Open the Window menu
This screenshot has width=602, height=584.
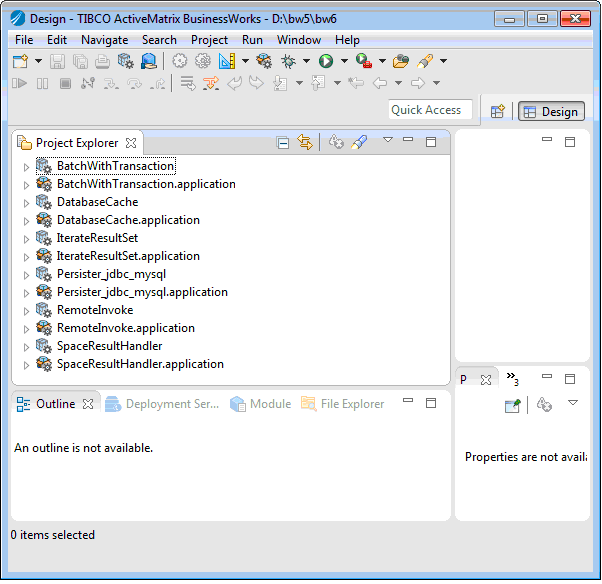coord(299,40)
